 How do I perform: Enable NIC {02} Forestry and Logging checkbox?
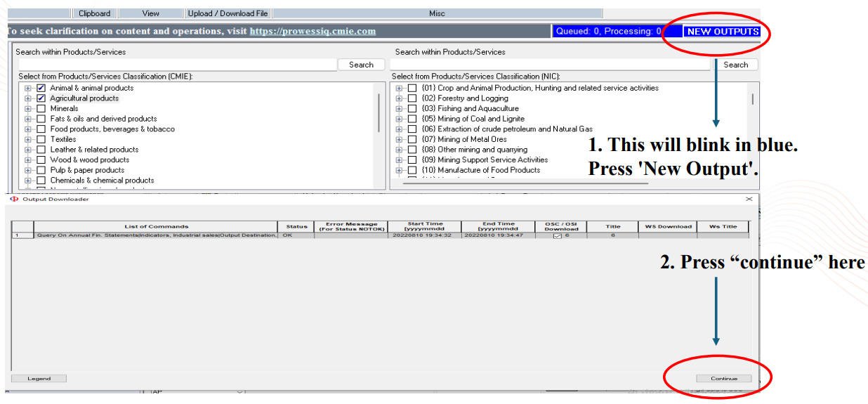tap(412, 98)
